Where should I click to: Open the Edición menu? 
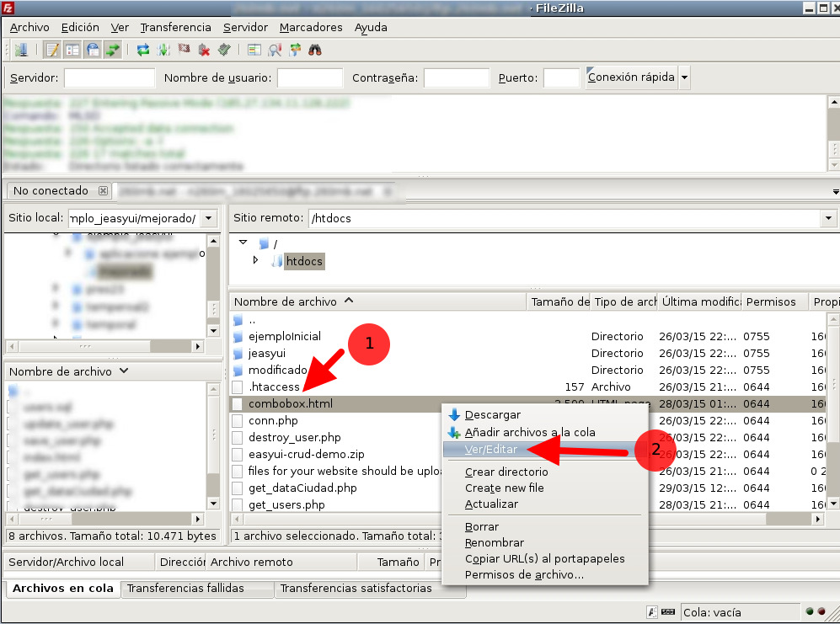[x=80, y=27]
